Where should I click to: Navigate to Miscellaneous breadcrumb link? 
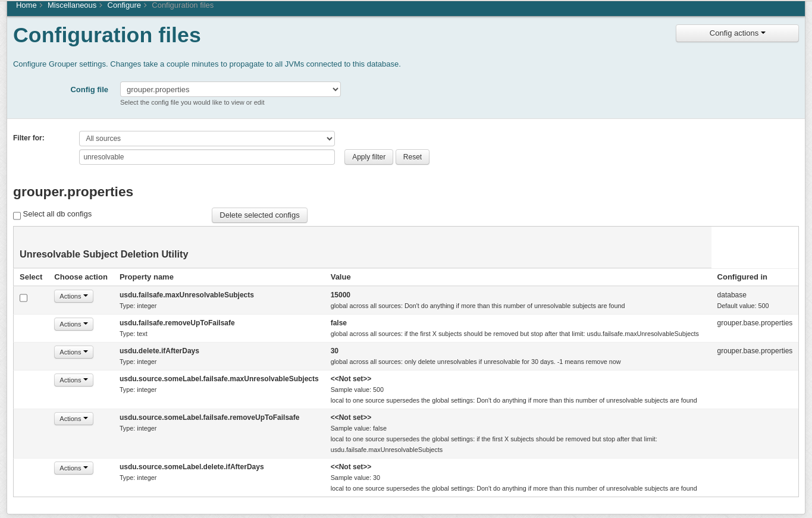coord(71,5)
